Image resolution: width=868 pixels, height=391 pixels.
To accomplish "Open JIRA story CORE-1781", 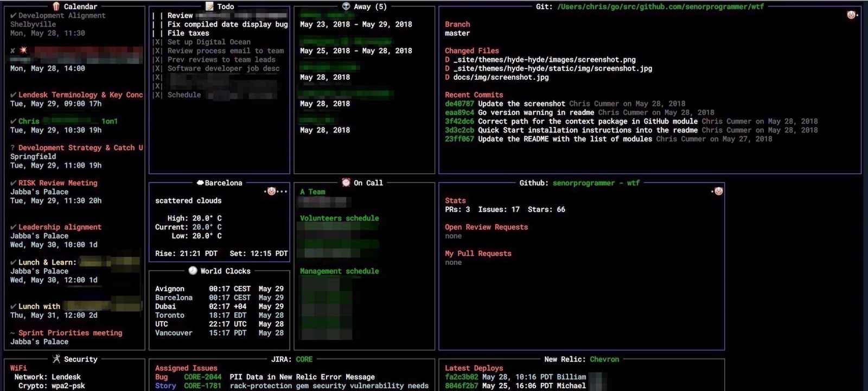I will point(202,386).
